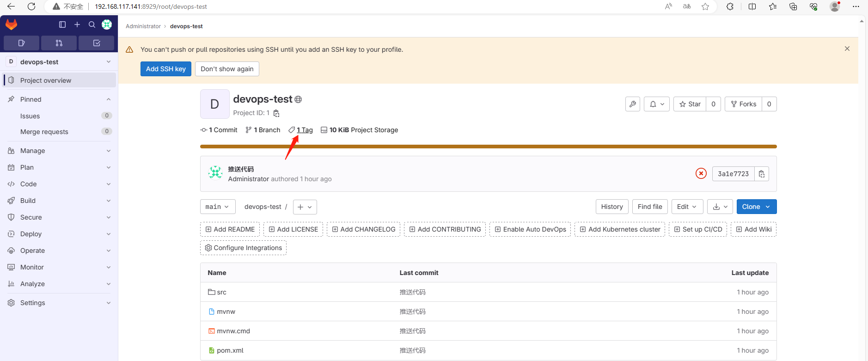The image size is (868, 361).
Task: Click the failed pipeline status icon
Action: 701,173
